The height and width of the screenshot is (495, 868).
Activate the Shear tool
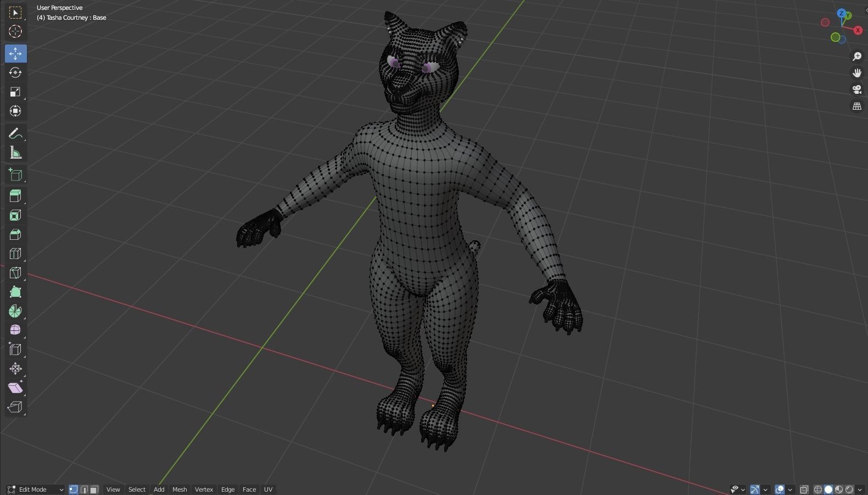15,387
